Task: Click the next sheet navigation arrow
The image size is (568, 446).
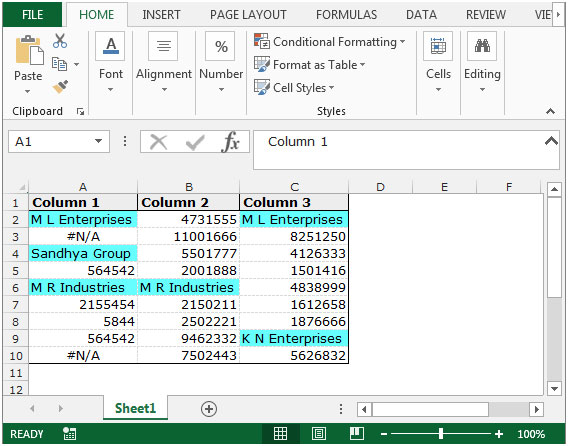Action: click(60, 409)
